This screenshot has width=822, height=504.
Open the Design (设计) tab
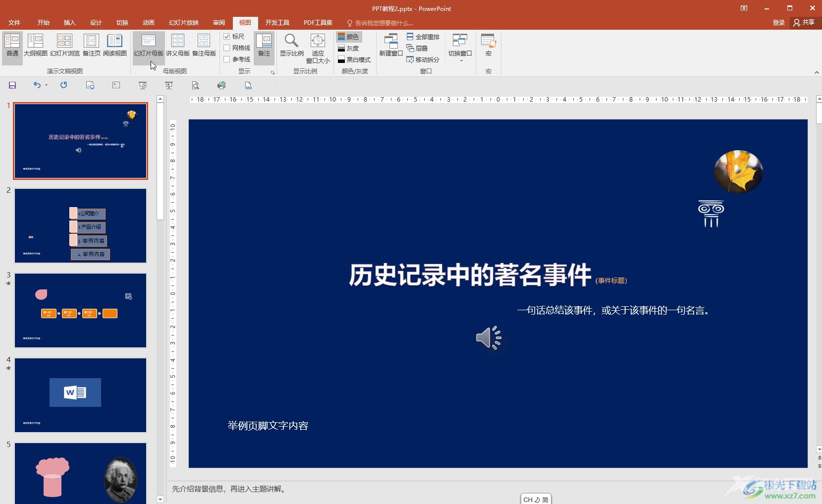(96, 23)
